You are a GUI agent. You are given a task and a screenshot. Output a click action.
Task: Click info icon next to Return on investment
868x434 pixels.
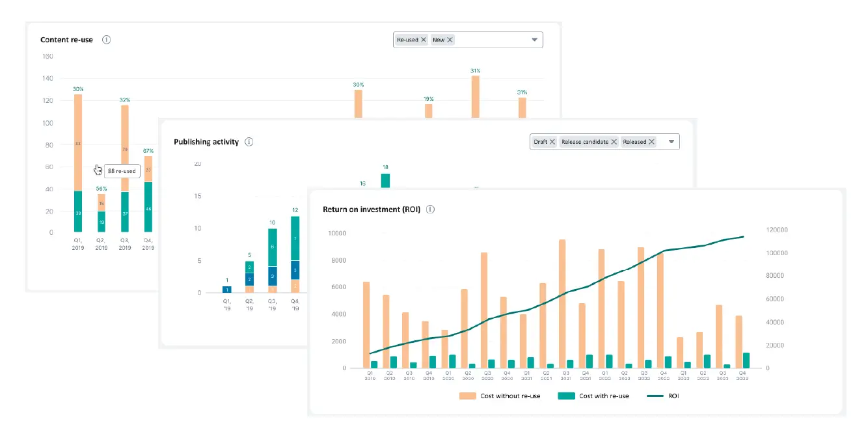[x=430, y=210]
